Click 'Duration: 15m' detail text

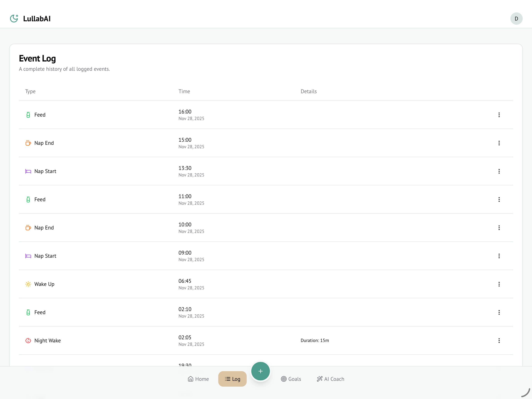[x=315, y=341]
